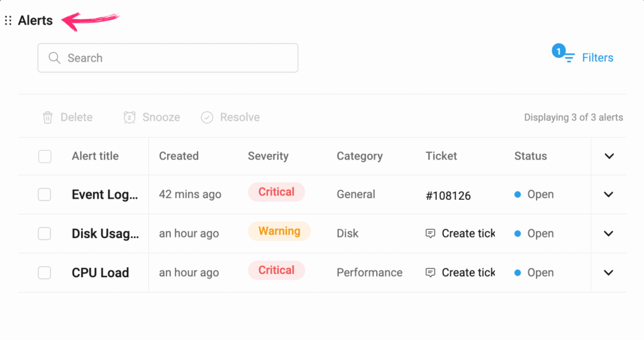The width and height of the screenshot is (644, 340).
Task: Toggle the select-all checkbox in header
Action: [x=45, y=156]
